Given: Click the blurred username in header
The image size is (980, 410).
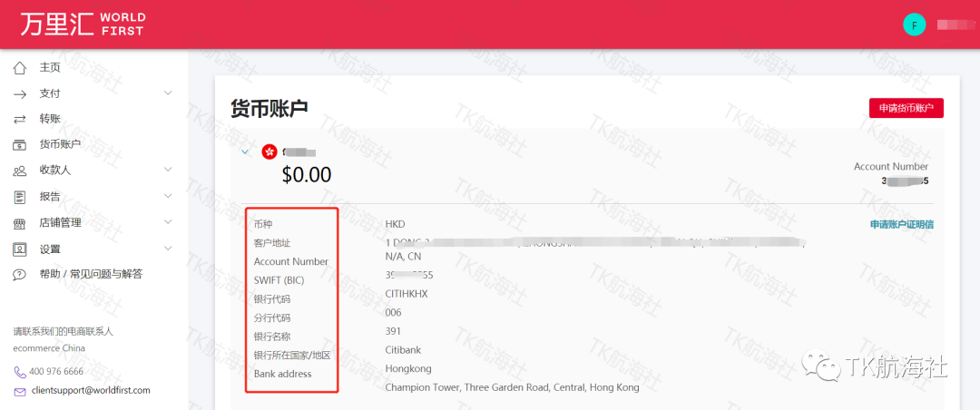Looking at the screenshot, I should [955, 25].
